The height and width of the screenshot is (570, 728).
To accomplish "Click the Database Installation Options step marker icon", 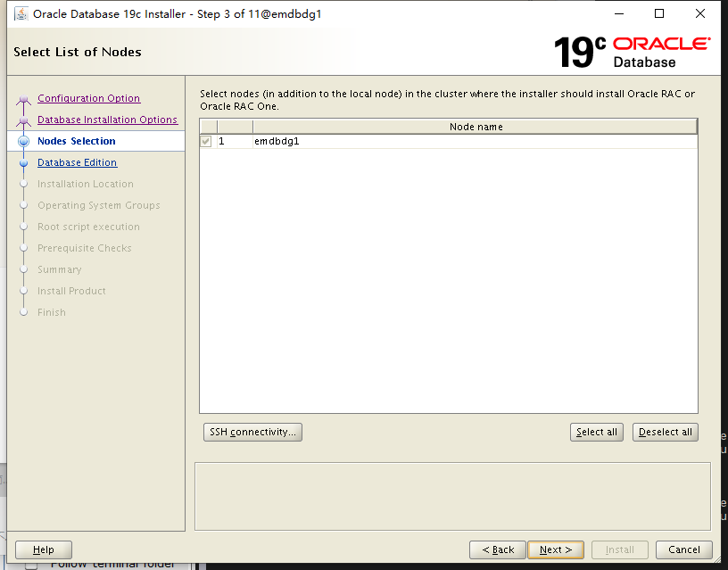I will click(x=24, y=120).
